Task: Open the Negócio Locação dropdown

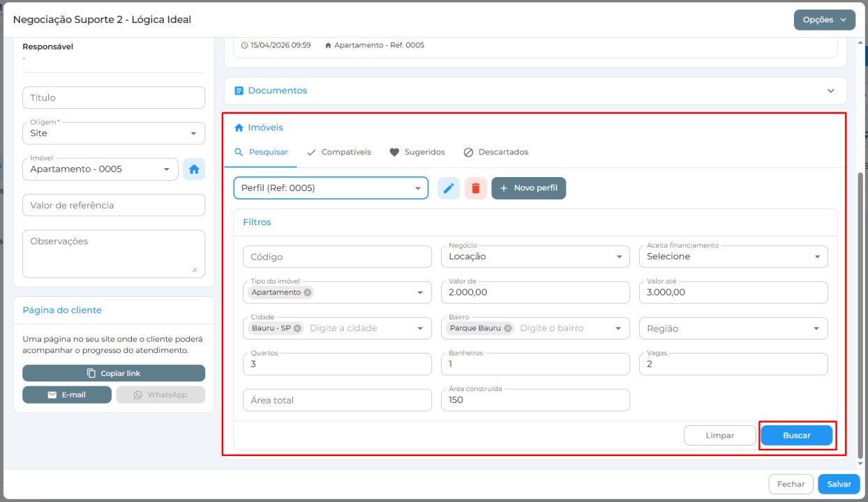Action: [x=535, y=257]
